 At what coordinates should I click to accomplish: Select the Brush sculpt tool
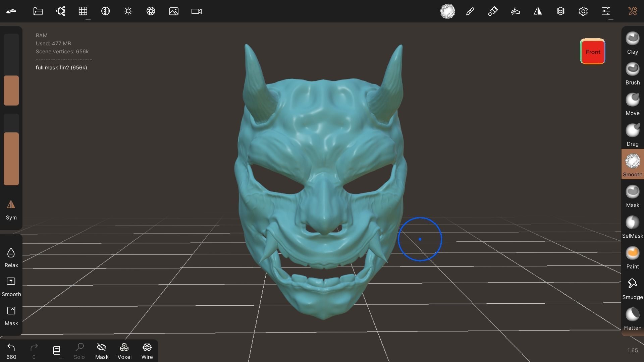coord(633,74)
